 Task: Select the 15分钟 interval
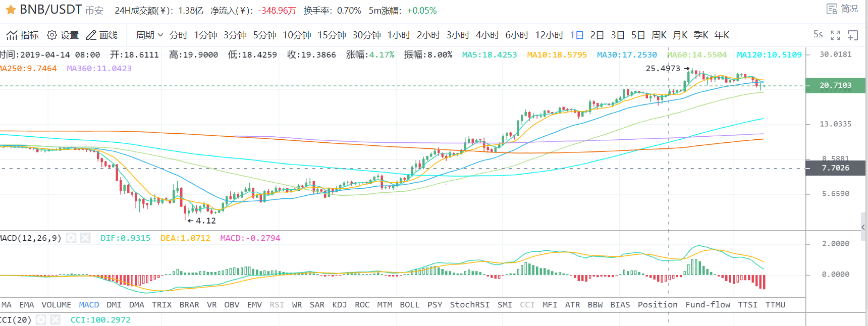point(332,35)
